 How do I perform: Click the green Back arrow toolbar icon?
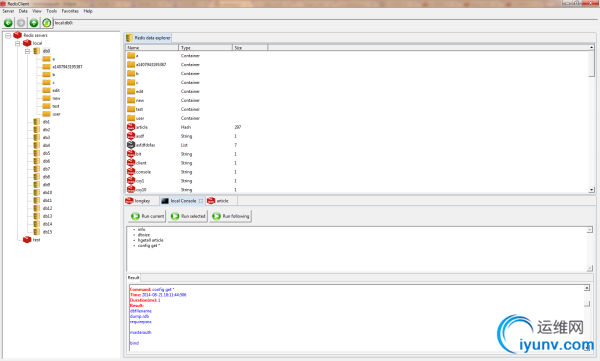[x=8, y=23]
